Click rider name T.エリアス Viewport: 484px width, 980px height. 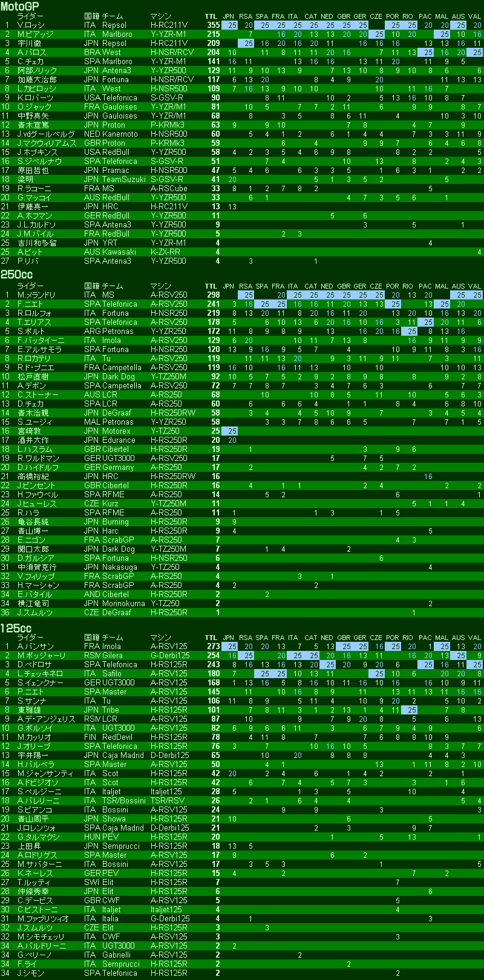coord(34,322)
